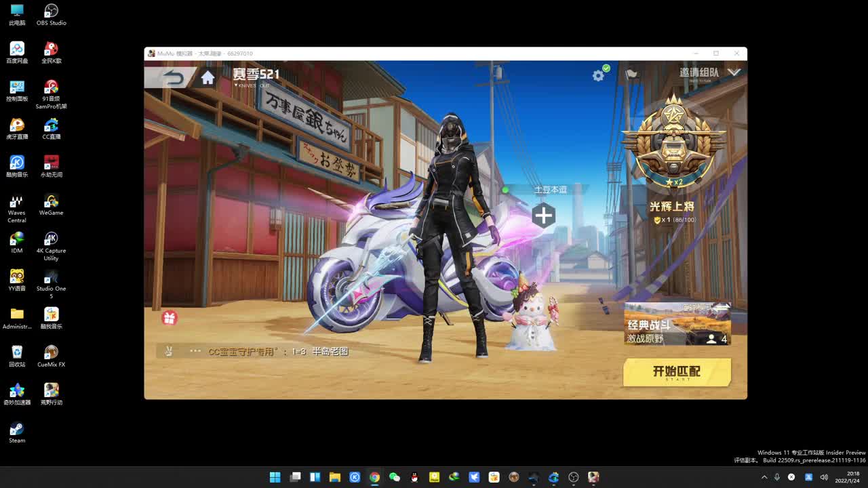Select the 酷狗音乐 desktop shortcut
The width and height of the screenshot is (868, 488).
coord(17,167)
